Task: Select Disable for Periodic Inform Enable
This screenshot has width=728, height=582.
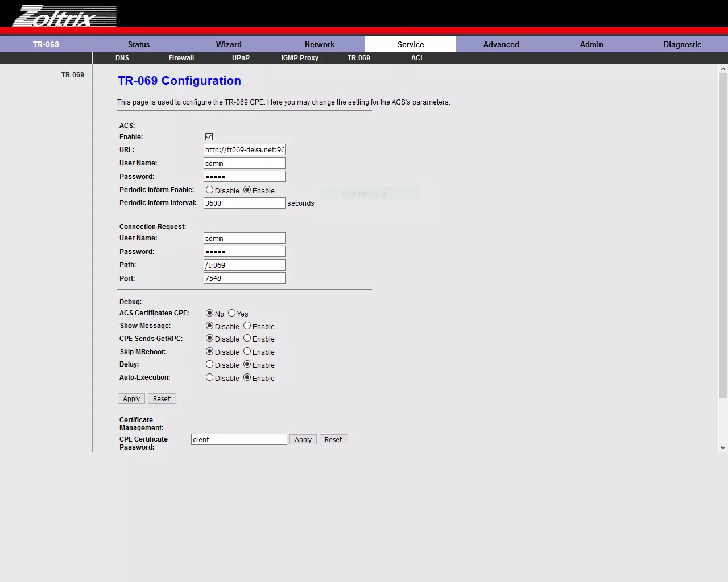Action: (x=209, y=190)
